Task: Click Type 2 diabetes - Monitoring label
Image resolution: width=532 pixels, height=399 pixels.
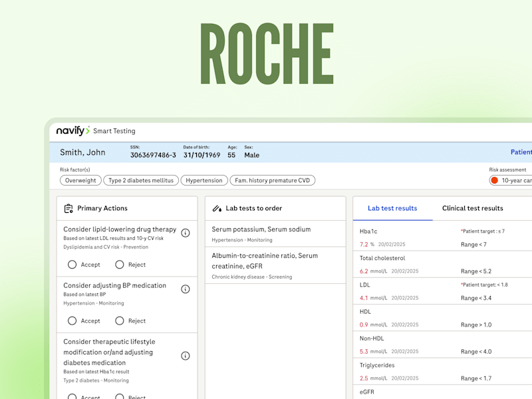Action: coord(96,380)
